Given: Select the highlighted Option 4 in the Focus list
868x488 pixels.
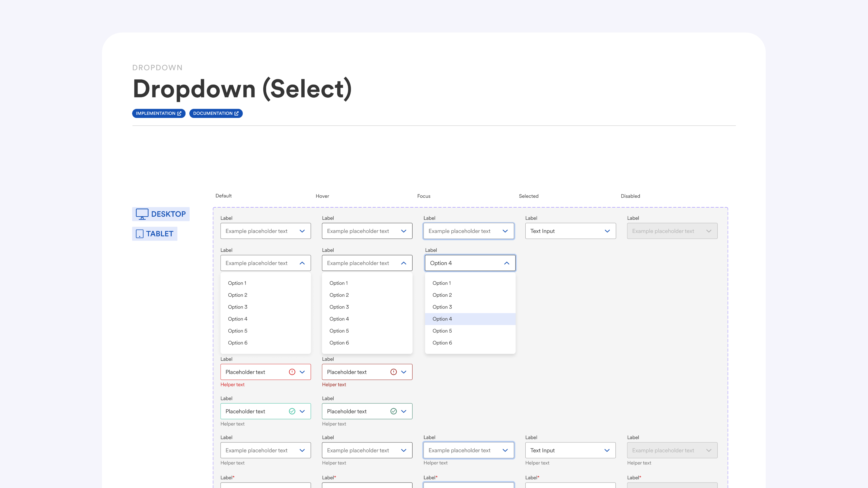Looking at the screenshot, I should [442, 319].
